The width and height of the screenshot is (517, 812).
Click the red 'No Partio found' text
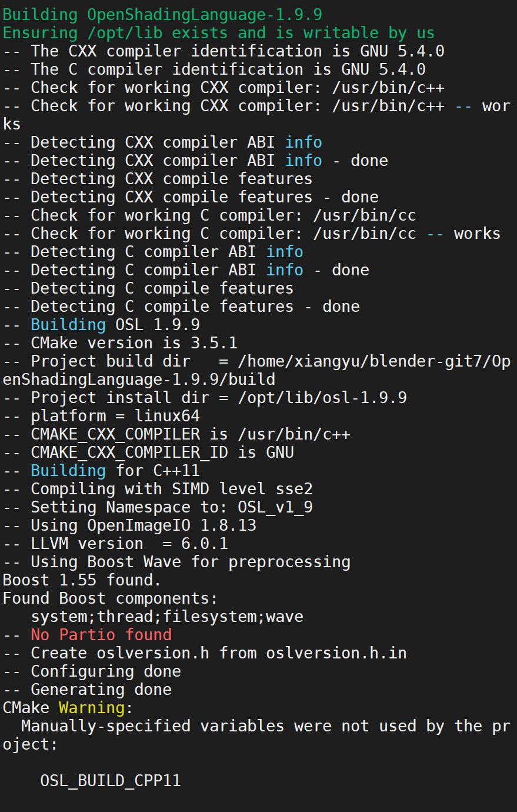point(101,635)
